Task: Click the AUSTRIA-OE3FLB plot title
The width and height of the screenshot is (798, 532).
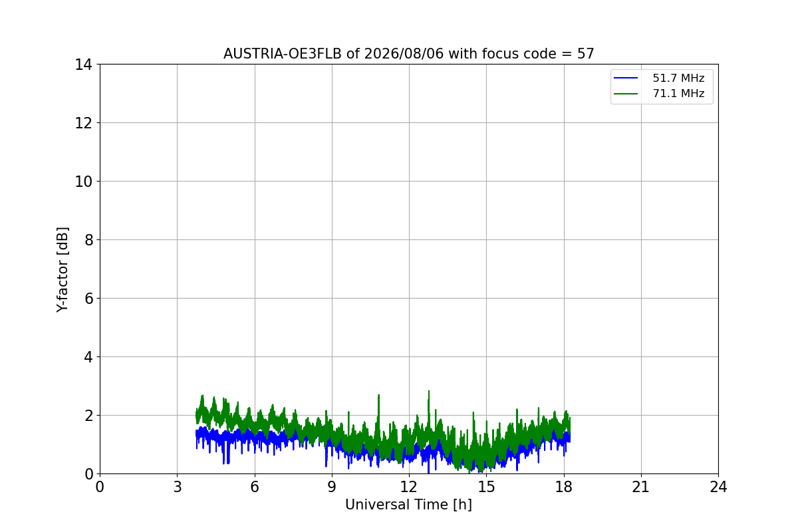Action: click(x=409, y=54)
